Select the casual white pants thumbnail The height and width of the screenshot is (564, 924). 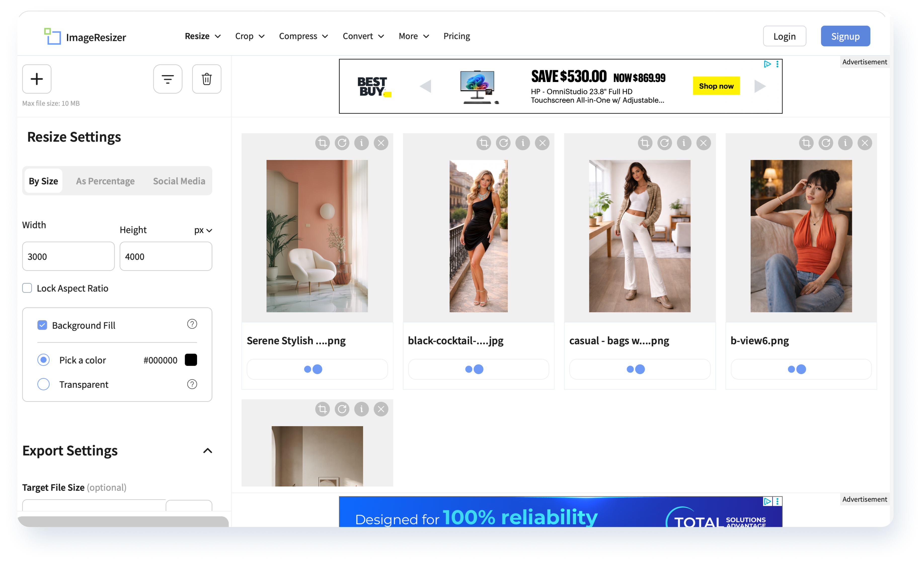tap(640, 236)
